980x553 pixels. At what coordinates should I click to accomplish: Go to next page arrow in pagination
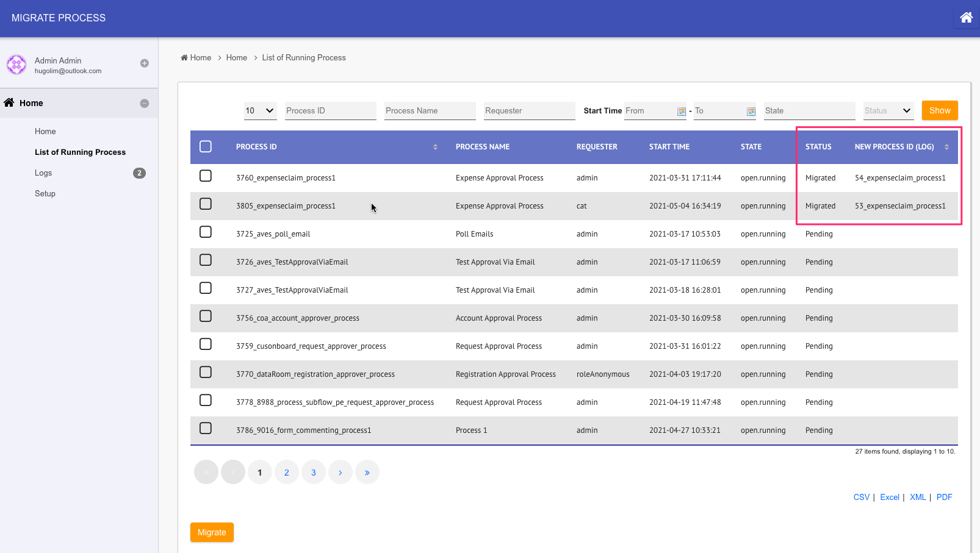tap(340, 473)
